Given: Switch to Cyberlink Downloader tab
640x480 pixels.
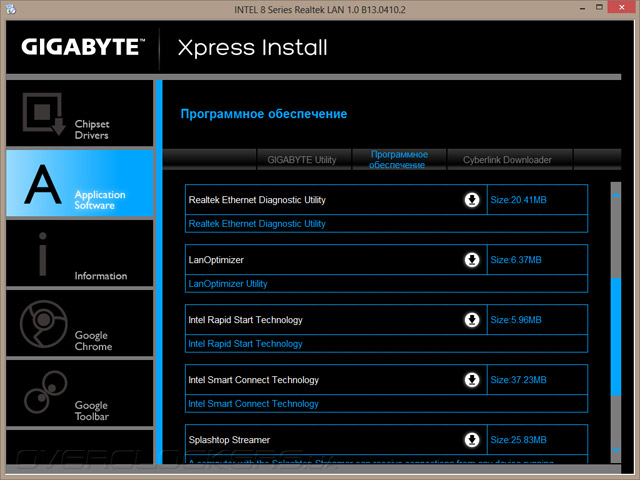Looking at the screenshot, I should coord(510,160).
